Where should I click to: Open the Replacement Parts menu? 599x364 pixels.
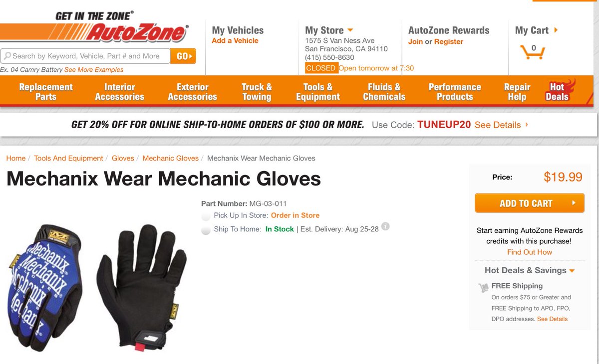46,92
